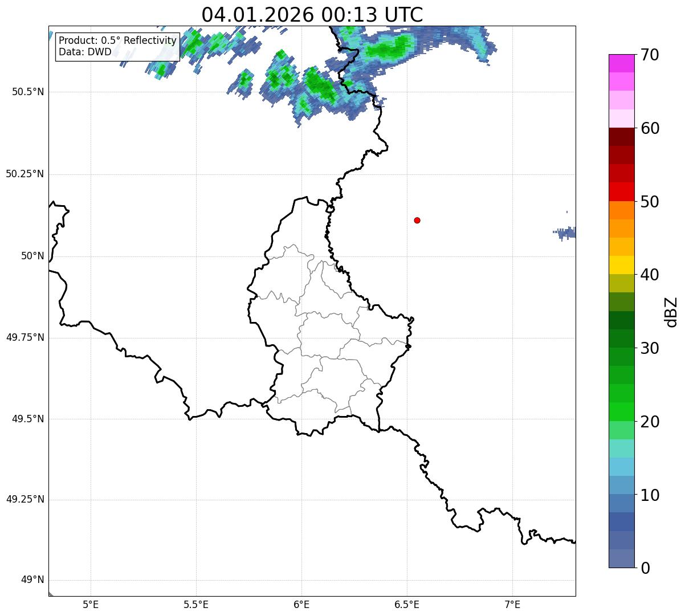Click the 5.5°E longitude label
The height and width of the screenshot is (616, 685).
pos(196,604)
